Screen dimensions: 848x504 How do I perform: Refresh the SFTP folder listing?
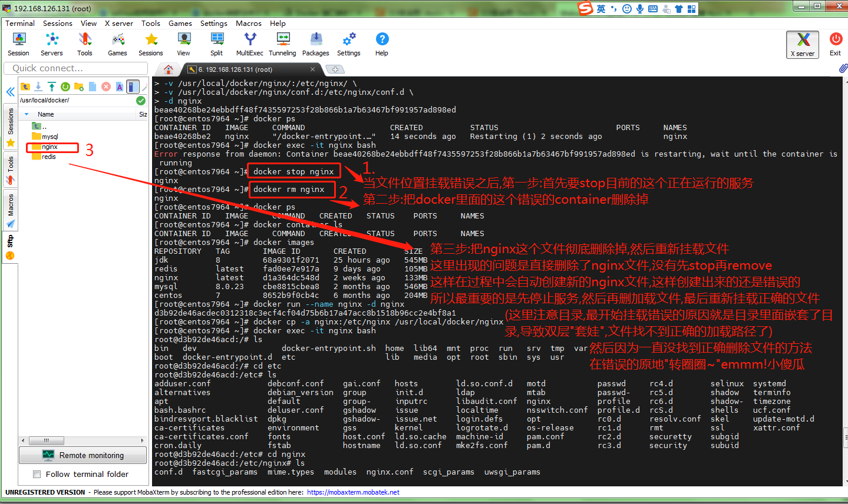click(65, 87)
